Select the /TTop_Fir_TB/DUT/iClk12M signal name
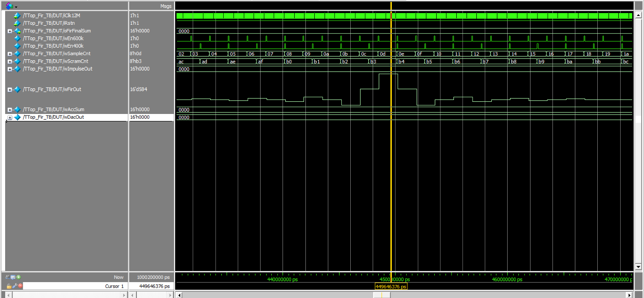This screenshot has width=644, height=298. coord(51,15)
